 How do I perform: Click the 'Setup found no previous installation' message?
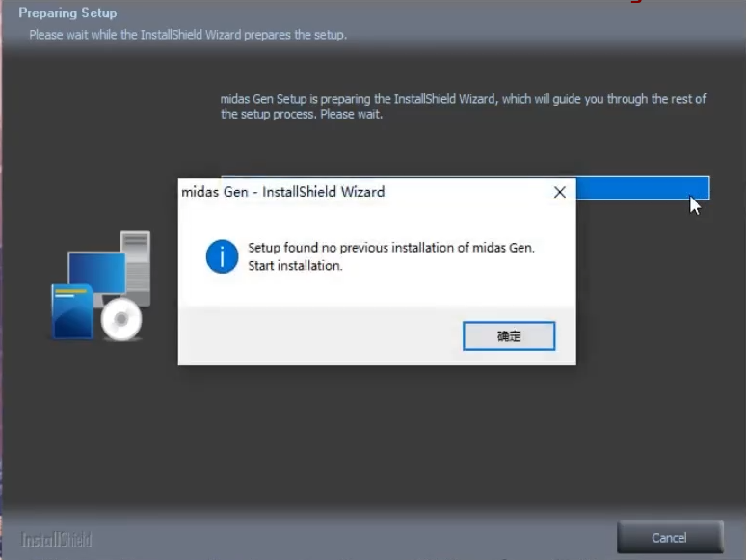pyautogui.click(x=391, y=248)
